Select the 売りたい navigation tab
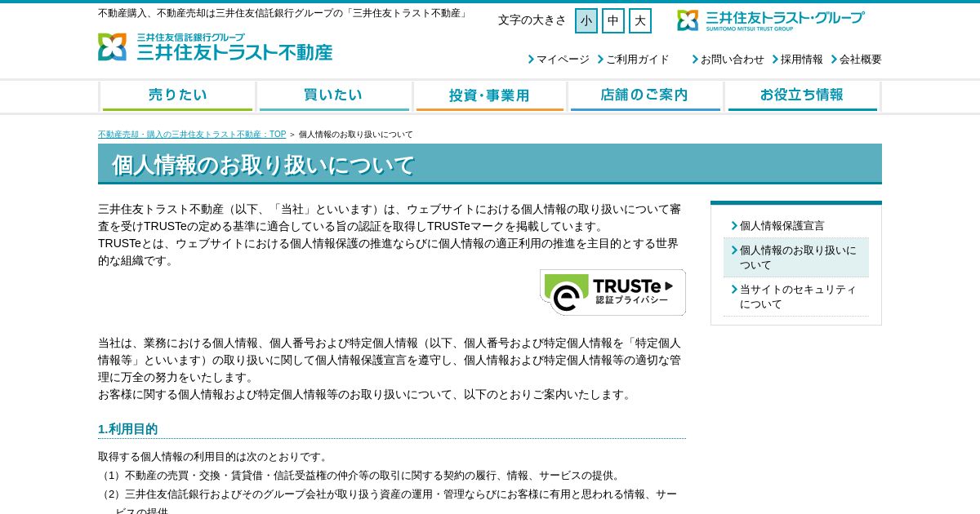 tap(177, 96)
